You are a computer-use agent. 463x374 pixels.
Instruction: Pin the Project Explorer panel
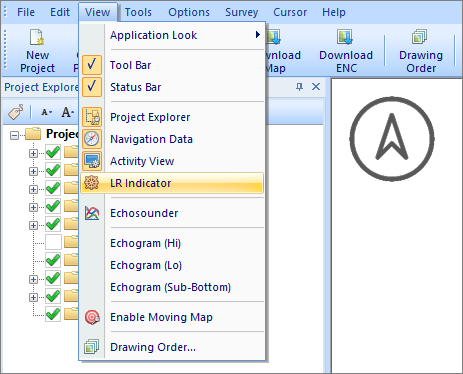299,87
